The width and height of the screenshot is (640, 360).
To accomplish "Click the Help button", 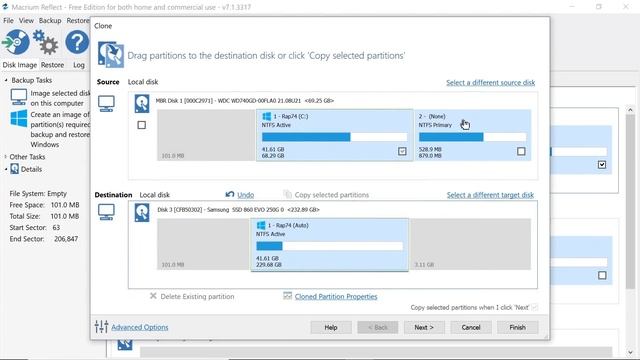I will pyautogui.click(x=331, y=327).
